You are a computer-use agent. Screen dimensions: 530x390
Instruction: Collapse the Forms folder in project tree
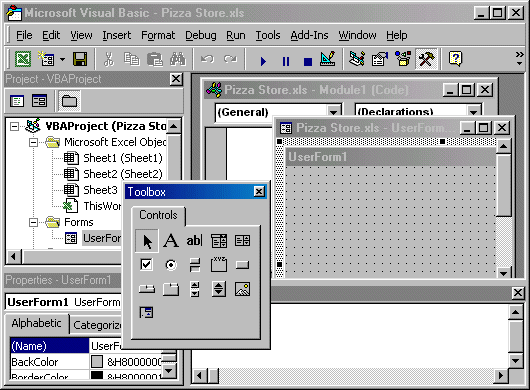[x=33, y=222]
